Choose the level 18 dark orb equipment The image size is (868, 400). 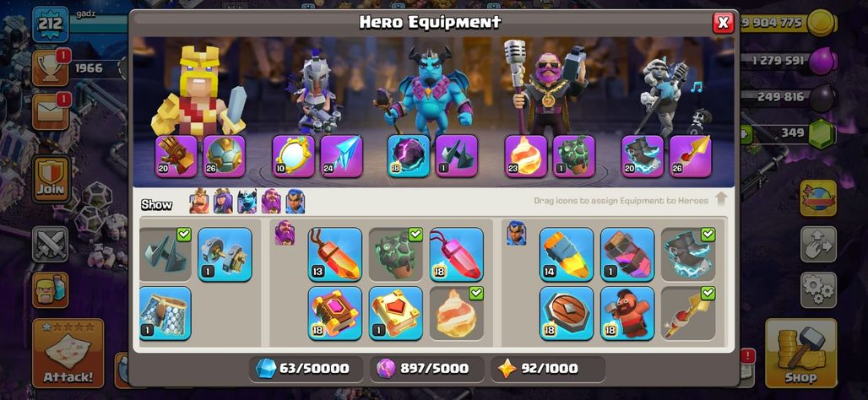click(x=409, y=156)
